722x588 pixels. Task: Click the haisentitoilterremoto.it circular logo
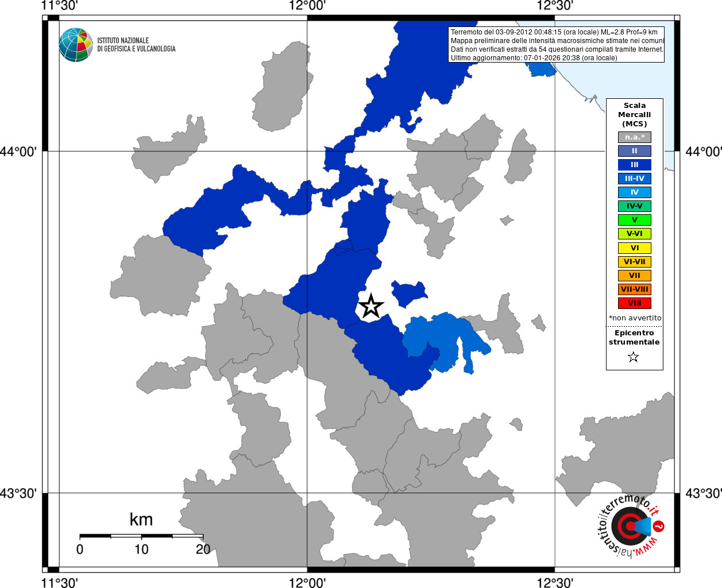click(x=631, y=526)
